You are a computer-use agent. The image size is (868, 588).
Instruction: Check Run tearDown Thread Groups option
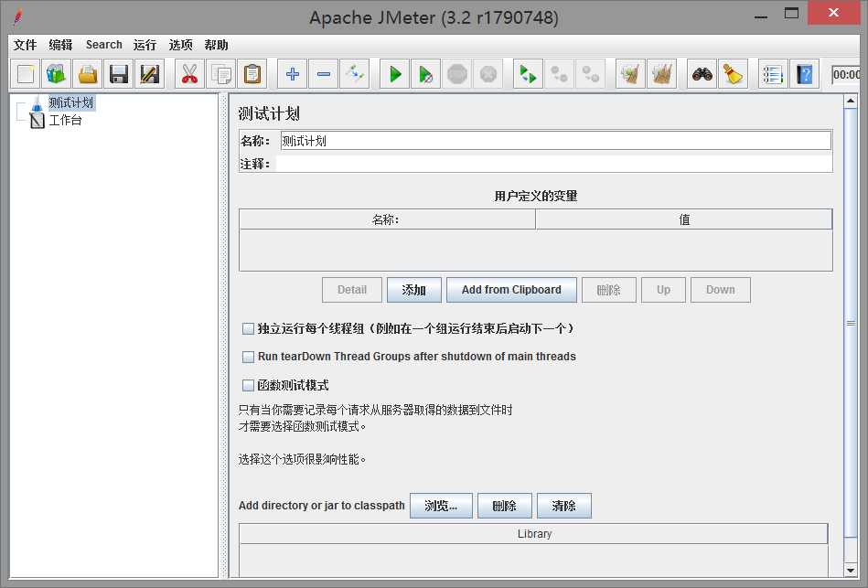coord(248,357)
